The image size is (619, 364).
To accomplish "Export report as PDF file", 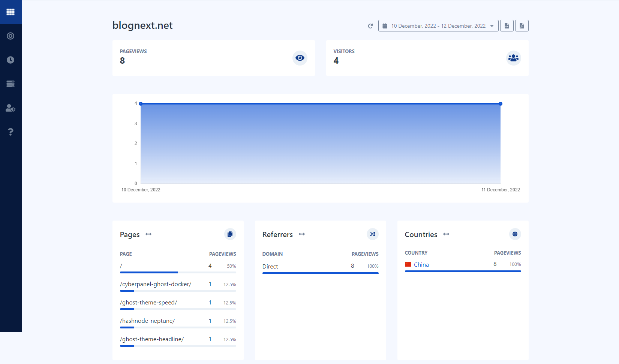I will [x=522, y=26].
